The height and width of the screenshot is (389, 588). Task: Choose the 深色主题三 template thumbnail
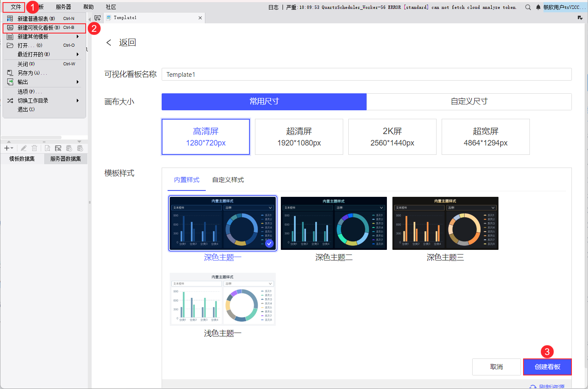pos(445,223)
